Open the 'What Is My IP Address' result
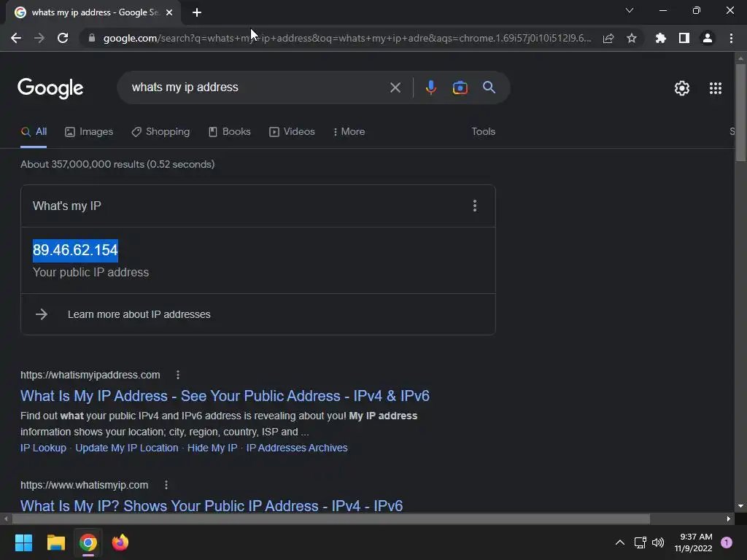This screenshot has height=560, width=747. [225, 396]
